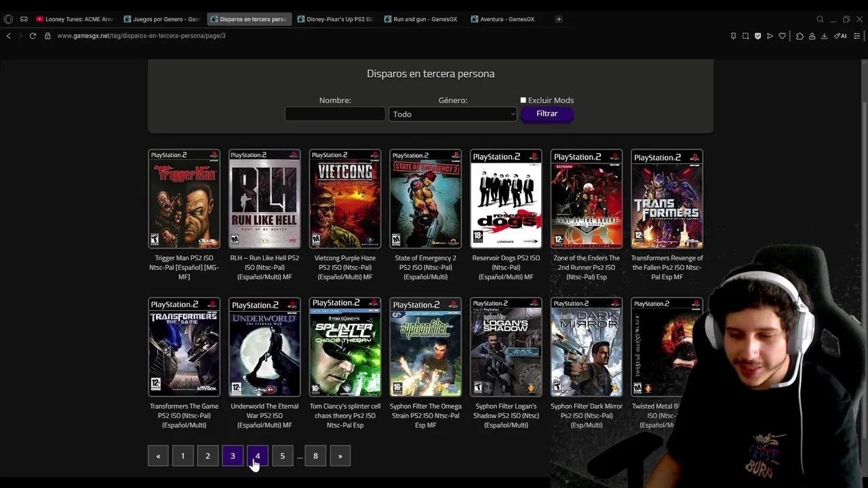
Task: Open Vietcong Purple Haze PS2 ISO link
Action: click(344, 267)
